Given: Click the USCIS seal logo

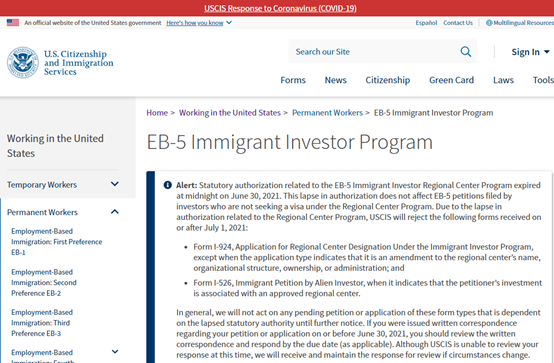Looking at the screenshot, I should click(x=23, y=63).
